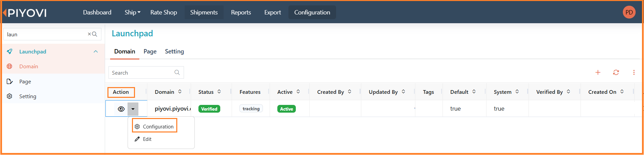This screenshot has height=155, width=644.
Task: Sort by Domain column
Action: 180,91
